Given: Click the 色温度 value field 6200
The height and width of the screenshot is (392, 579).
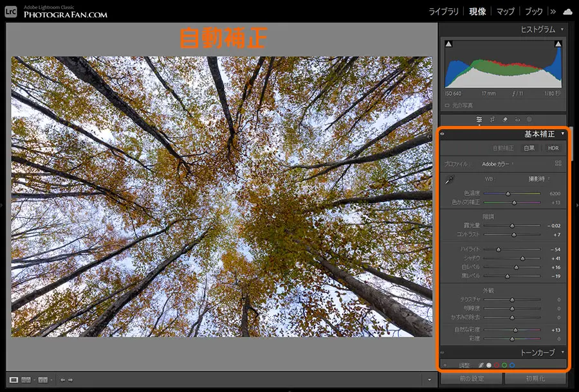Looking at the screenshot, I should [x=555, y=193].
